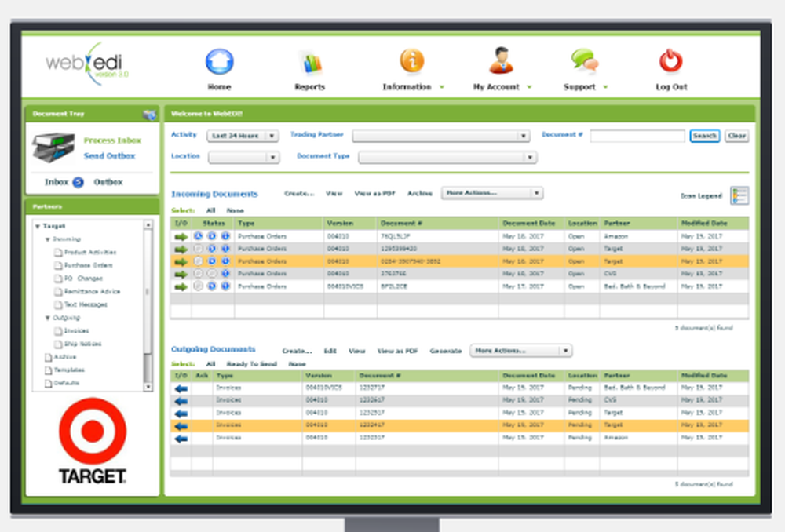This screenshot has height=532, width=785.
Task: Collapse the Target tree node
Action: point(38,227)
